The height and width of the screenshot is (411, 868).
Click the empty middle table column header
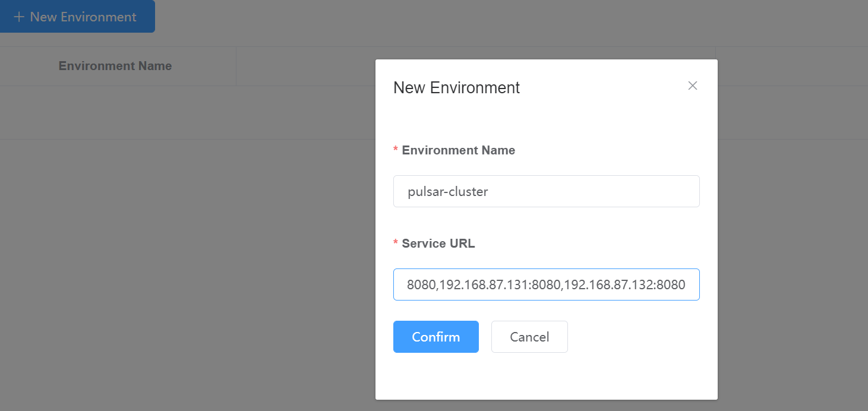click(305, 66)
